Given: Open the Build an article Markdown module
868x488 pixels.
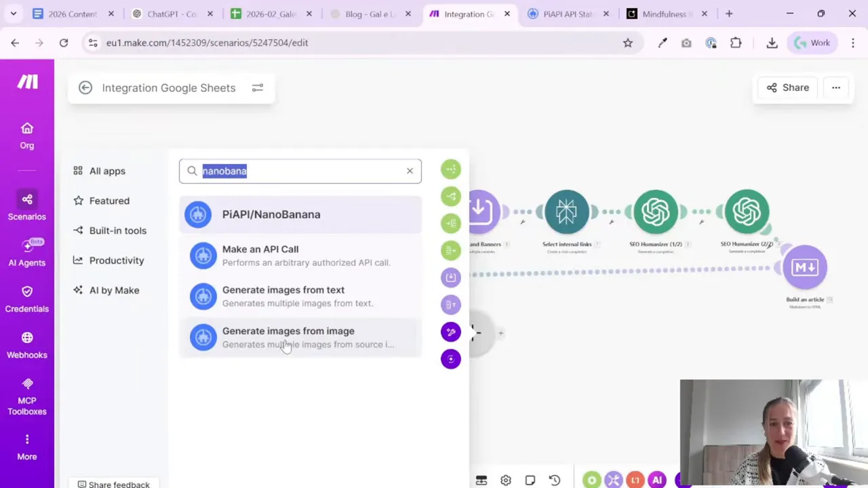Looking at the screenshot, I should [805, 267].
